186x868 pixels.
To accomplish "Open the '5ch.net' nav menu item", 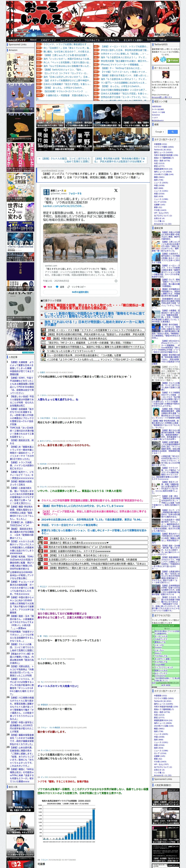I will coord(151,40).
